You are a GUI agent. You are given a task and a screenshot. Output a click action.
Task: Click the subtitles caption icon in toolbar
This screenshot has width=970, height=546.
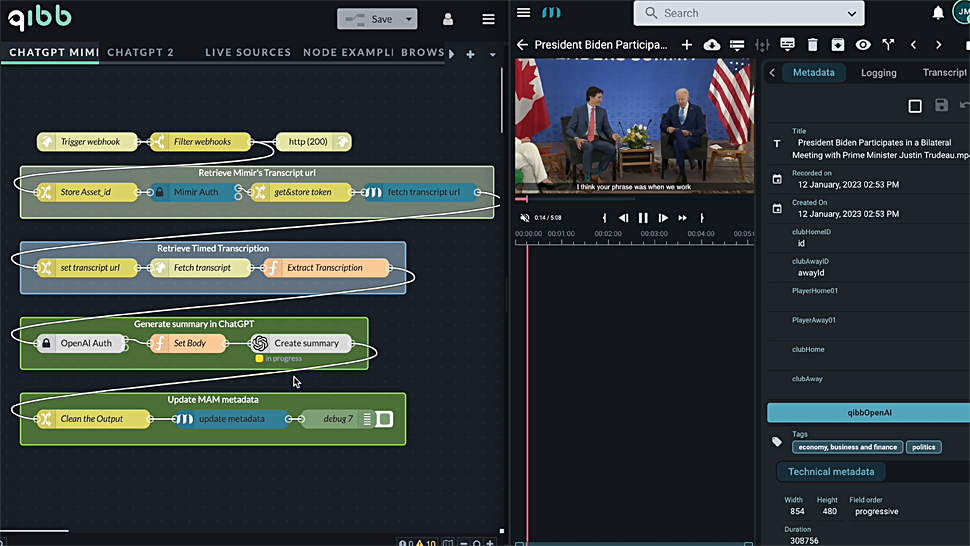tap(787, 45)
